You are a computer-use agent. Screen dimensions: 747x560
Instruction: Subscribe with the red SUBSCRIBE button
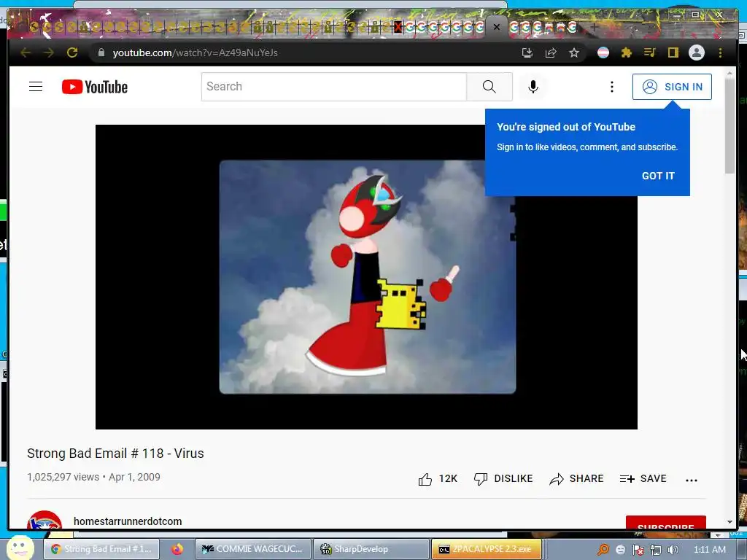[665, 523]
